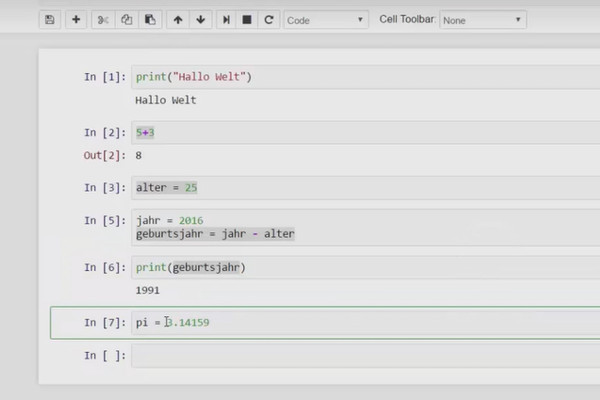Select cell via In [3] prompt
600x400 pixels.
105,188
